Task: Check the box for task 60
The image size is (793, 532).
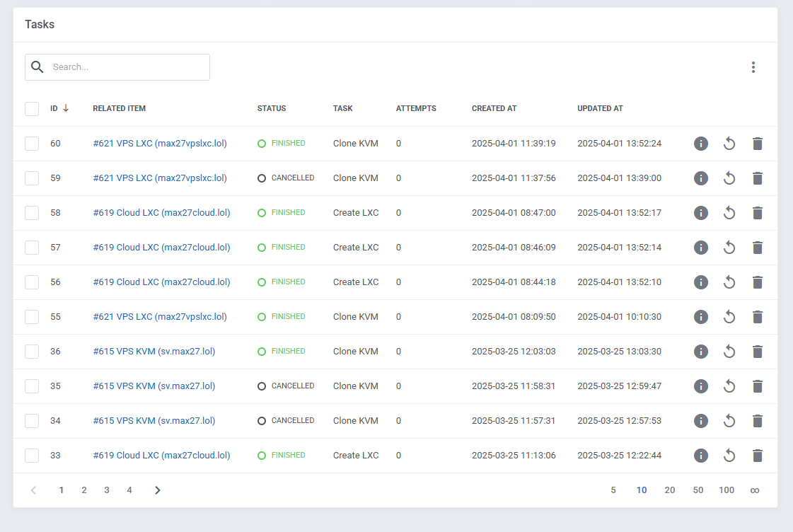Action: click(x=32, y=144)
